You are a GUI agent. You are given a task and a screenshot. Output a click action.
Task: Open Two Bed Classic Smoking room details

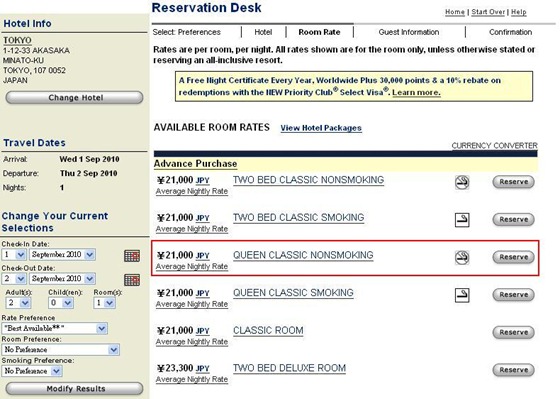(x=298, y=218)
